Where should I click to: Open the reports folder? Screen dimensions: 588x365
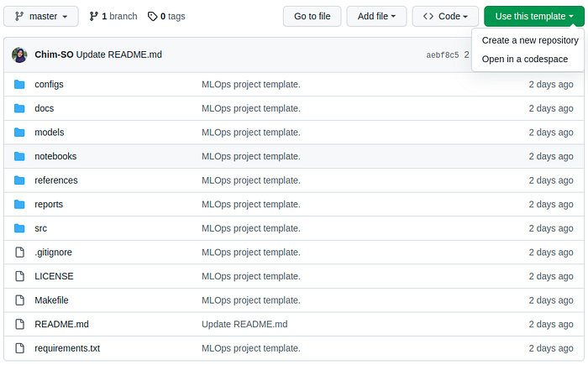[49, 205]
